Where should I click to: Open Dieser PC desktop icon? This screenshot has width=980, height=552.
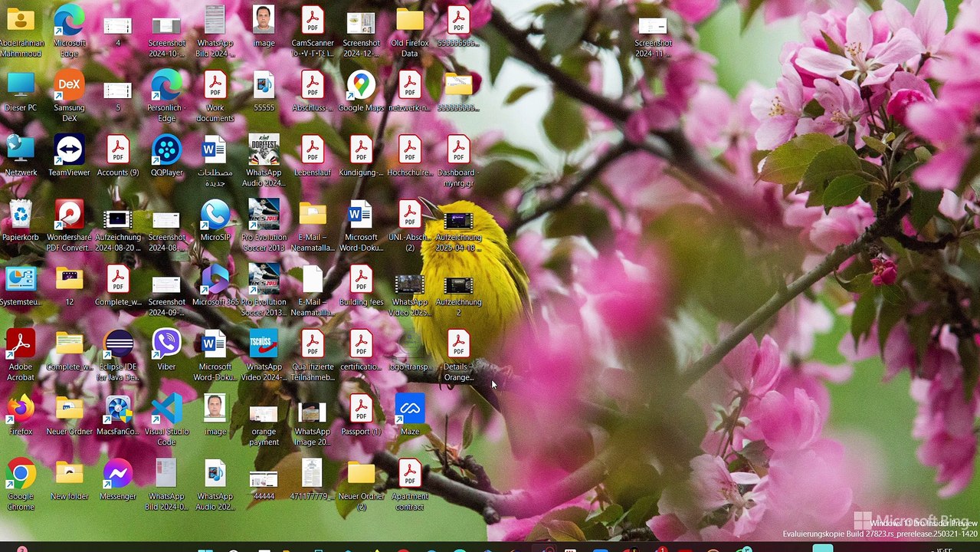coord(21,91)
